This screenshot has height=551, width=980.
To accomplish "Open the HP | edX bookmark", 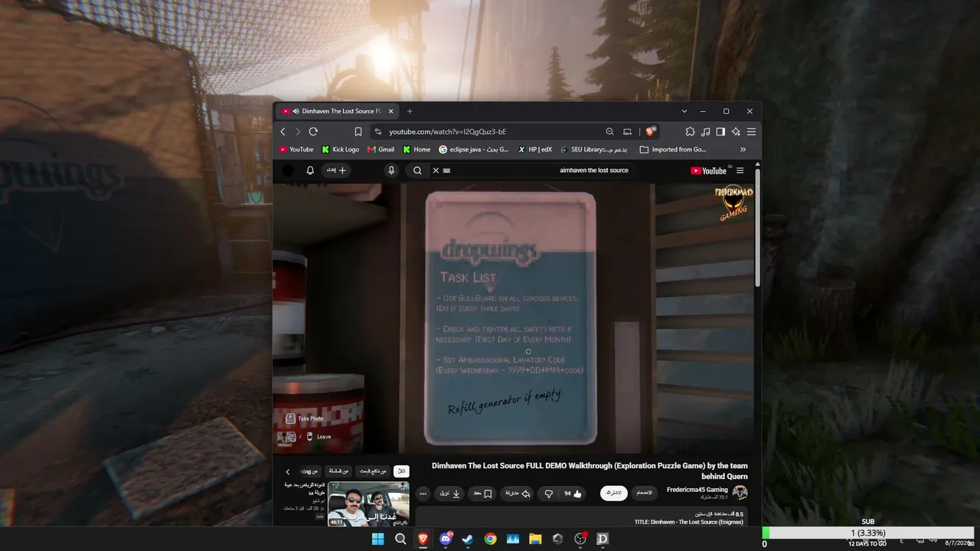I will pos(535,149).
